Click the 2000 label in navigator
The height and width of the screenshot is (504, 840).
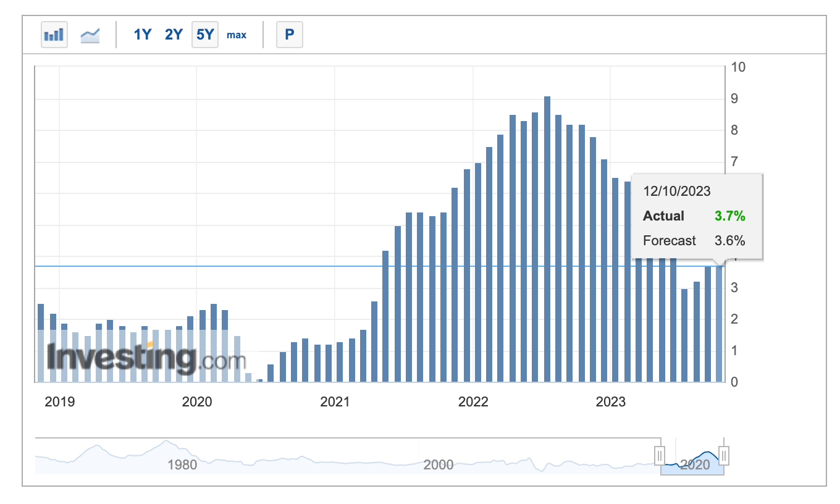pos(439,464)
